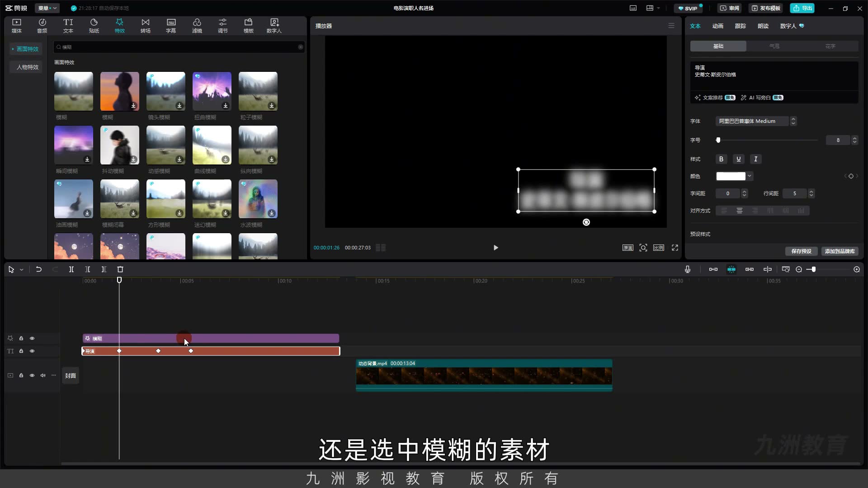Adjust letter spacing stepper arrows
868x488 pixels.
click(745, 193)
